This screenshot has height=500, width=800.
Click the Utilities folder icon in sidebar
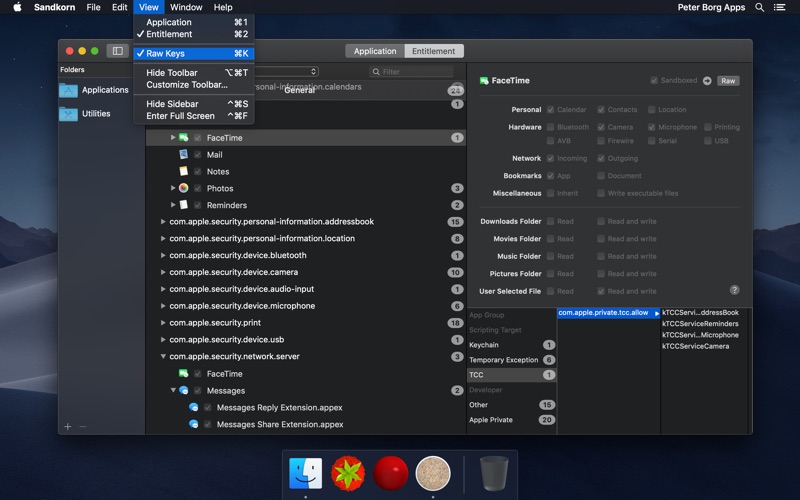tap(68, 113)
